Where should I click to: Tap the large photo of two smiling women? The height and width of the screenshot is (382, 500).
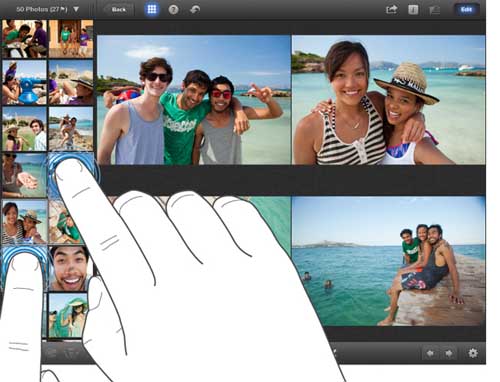coord(389,100)
